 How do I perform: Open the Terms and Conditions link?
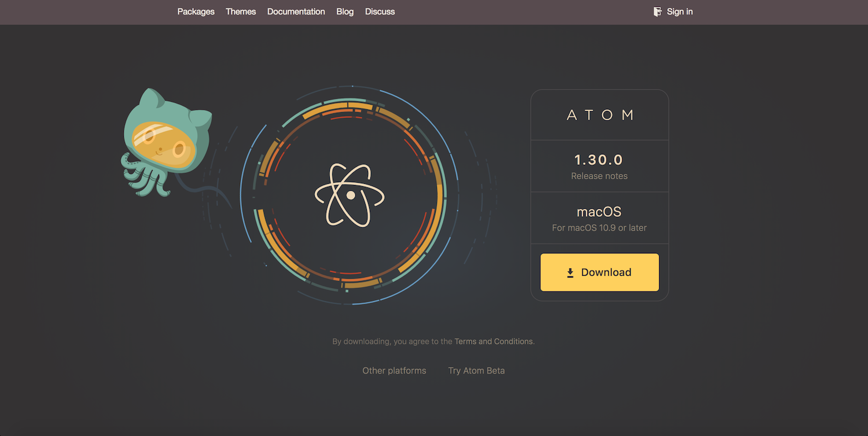(x=494, y=342)
